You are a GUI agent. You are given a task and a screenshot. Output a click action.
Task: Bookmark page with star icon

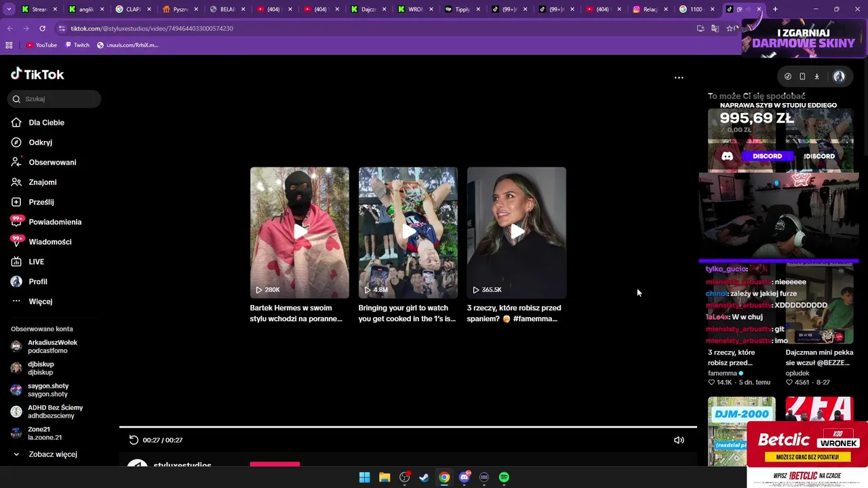729,28
